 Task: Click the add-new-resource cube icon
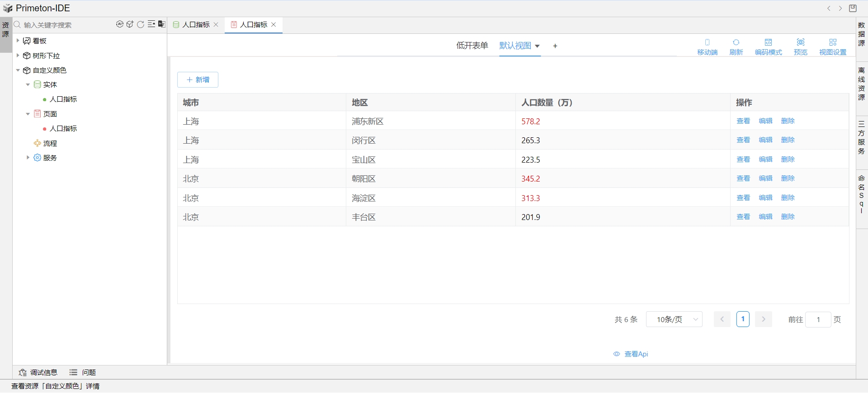coord(130,24)
